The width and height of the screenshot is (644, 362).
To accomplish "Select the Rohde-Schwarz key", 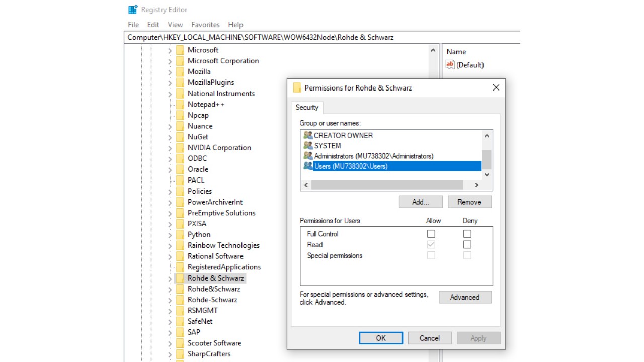I will tap(212, 300).
